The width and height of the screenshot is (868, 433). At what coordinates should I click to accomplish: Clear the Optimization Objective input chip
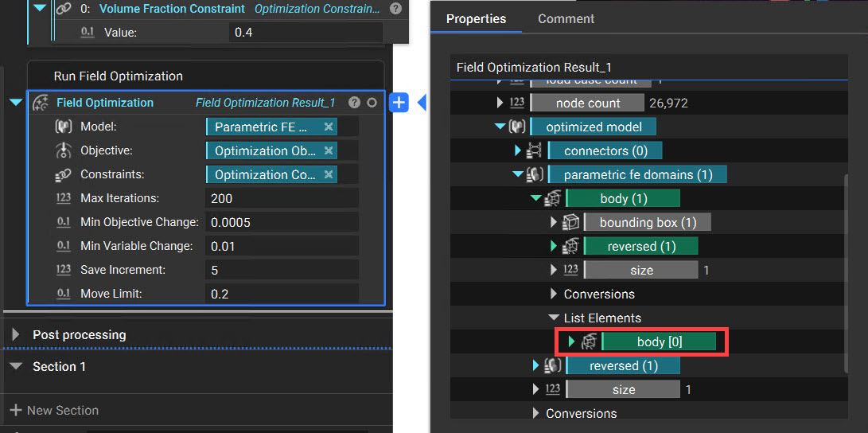coord(329,150)
